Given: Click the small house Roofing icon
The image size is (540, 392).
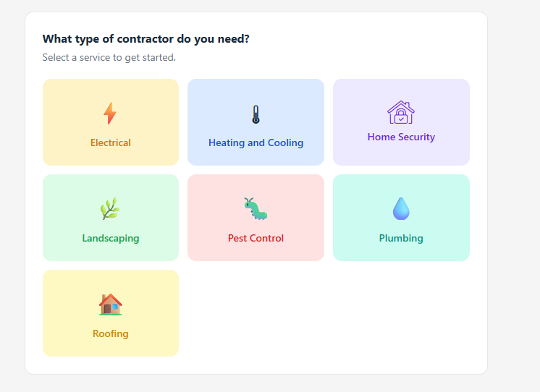Looking at the screenshot, I should click(111, 304).
